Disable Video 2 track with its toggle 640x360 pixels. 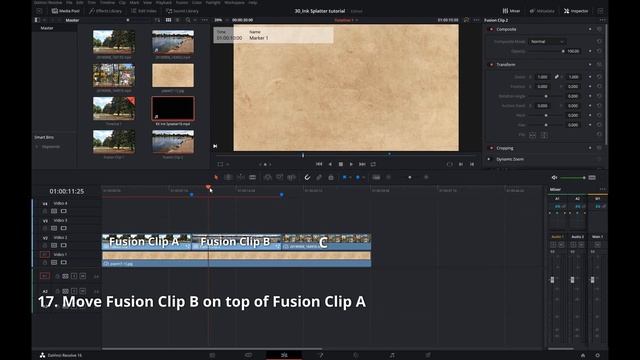point(64,246)
